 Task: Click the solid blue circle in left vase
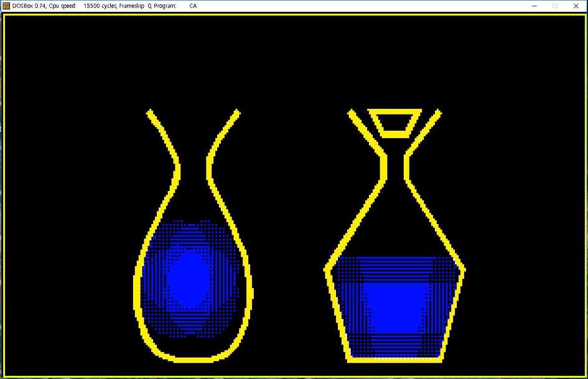point(189,279)
